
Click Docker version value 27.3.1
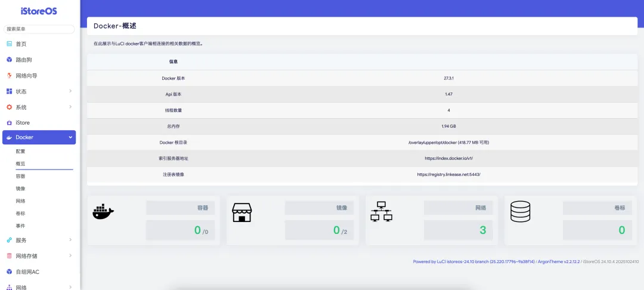click(448, 78)
